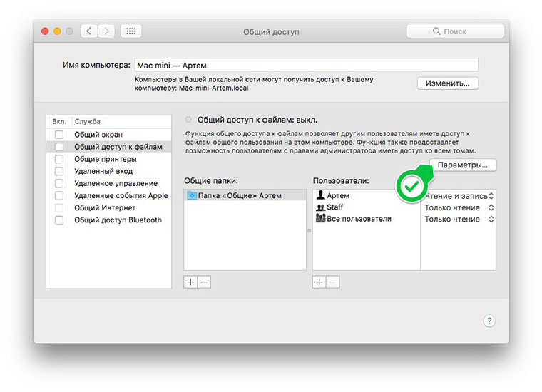The height and width of the screenshot is (392, 542).
Task: Click the Служба column header
Action: click(122, 122)
